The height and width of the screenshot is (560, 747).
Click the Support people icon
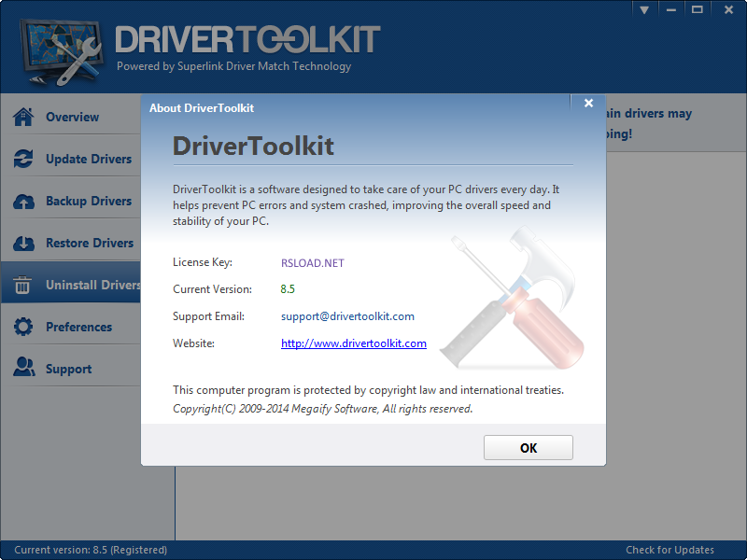[24, 367]
